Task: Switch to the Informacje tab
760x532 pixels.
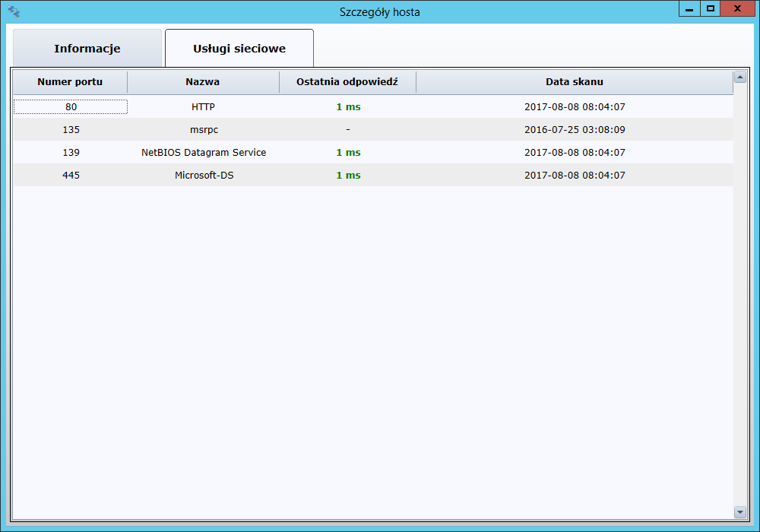Action: (x=87, y=49)
